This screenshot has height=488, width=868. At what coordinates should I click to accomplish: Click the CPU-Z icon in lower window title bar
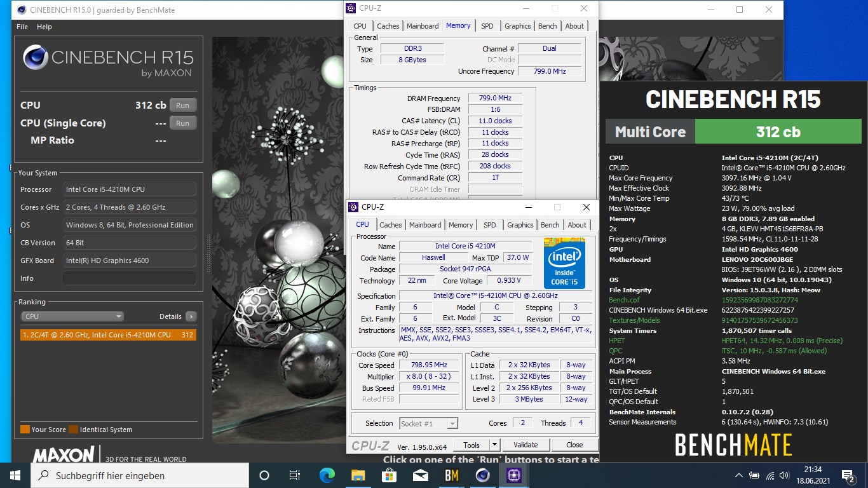click(354, 207)
